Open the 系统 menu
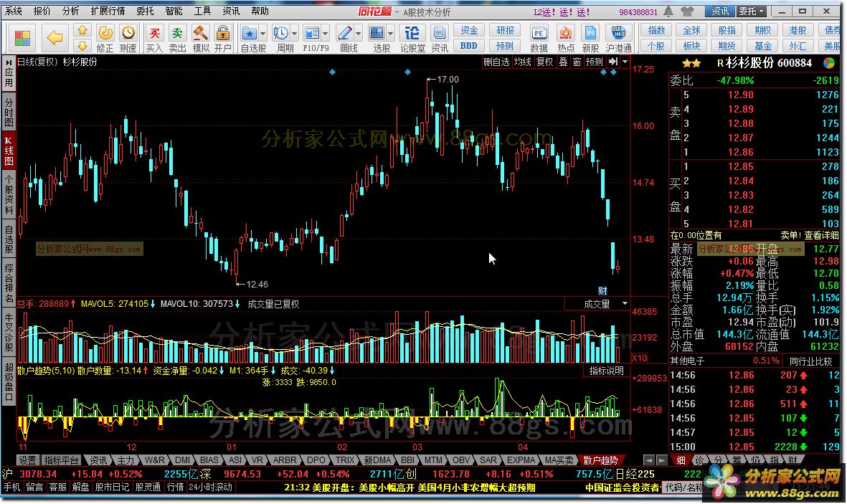This screenshot has height=504, width=847. pos(14,11)
